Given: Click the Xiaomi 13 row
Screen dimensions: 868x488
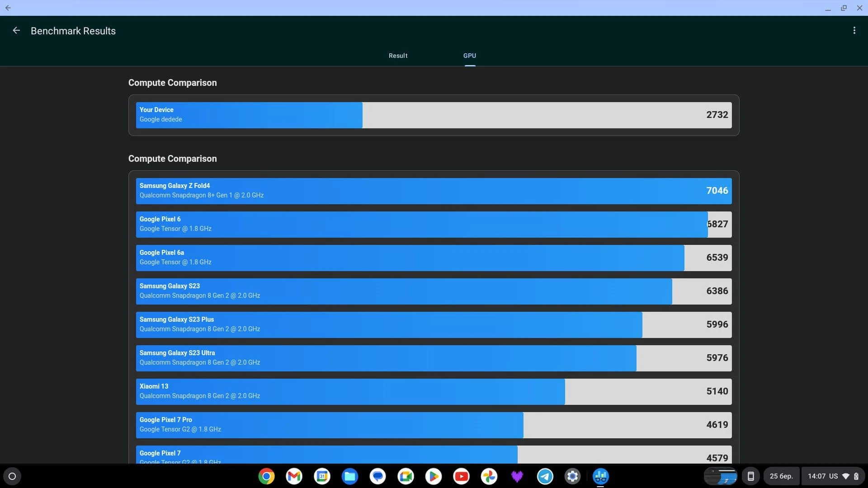Looking at the screenshot, I should point(434,391).
